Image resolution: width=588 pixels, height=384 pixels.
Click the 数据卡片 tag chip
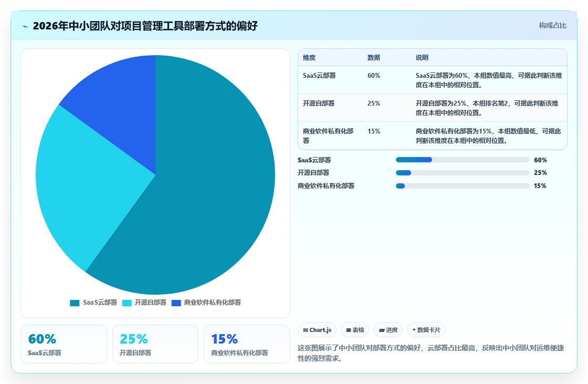[426, 330]
